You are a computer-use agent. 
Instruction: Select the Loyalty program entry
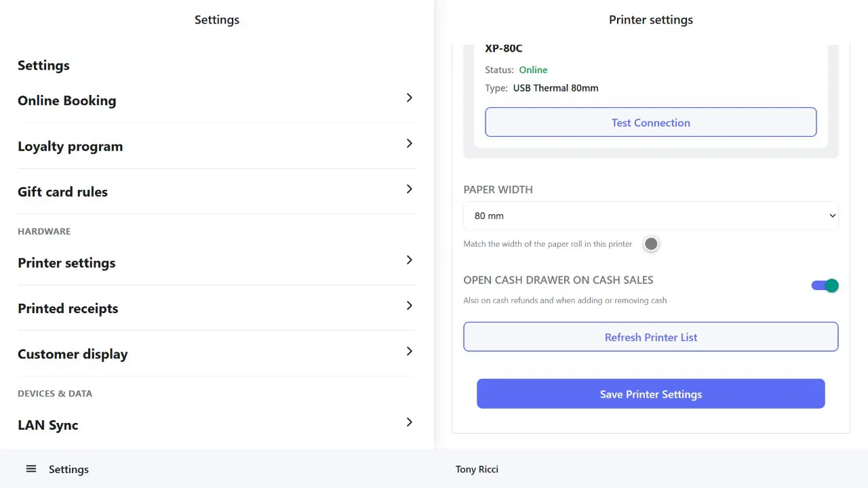(216, 146)
